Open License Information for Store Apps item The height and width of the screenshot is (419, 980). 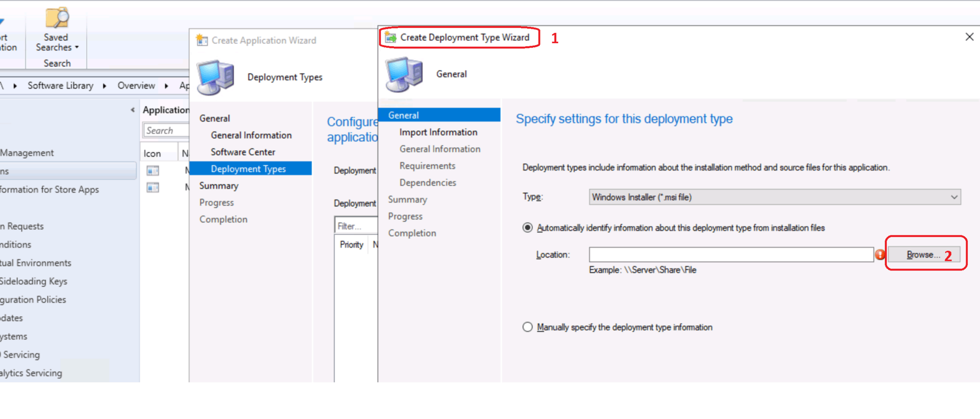pos(49,190)
